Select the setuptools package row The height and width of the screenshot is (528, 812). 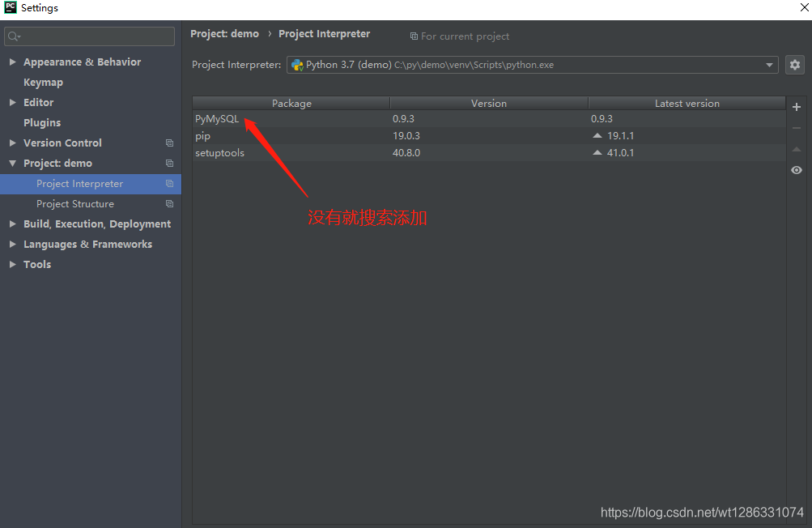489,153
